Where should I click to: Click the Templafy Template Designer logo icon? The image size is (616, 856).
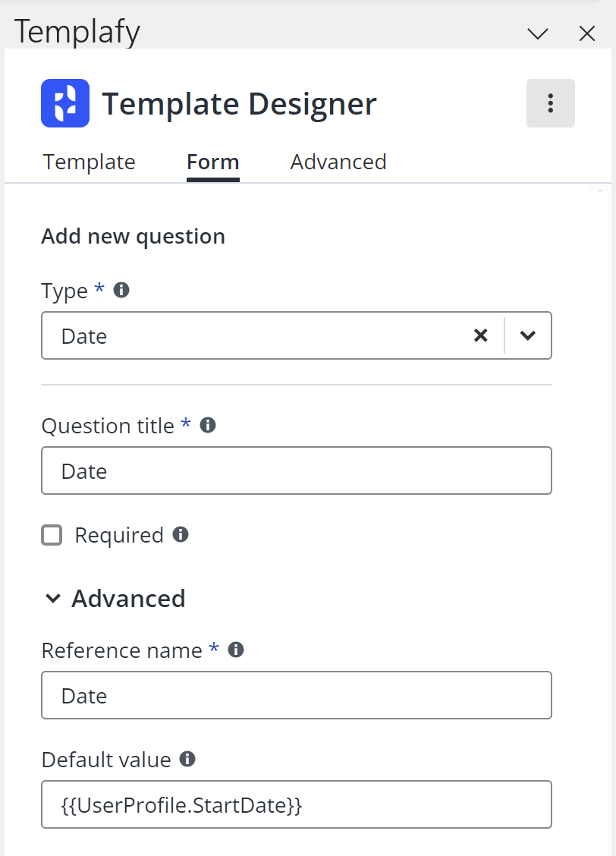(65, 103)
